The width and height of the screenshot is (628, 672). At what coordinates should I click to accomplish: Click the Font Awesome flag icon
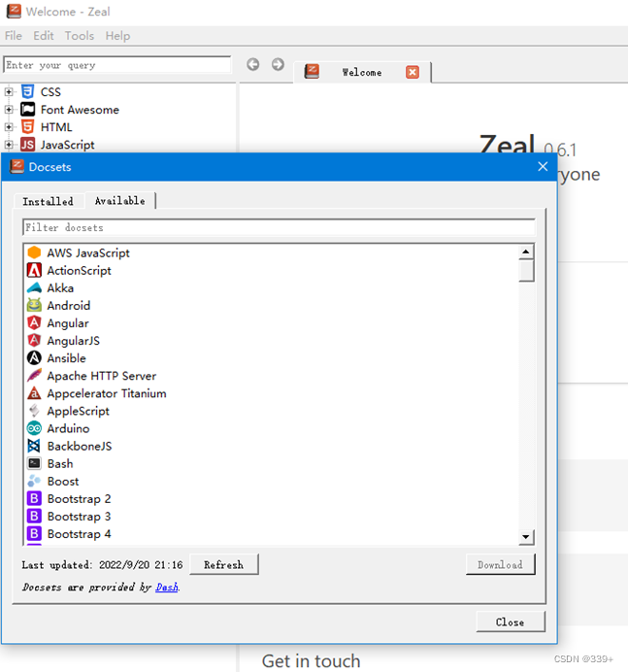(x=28, y=110)
